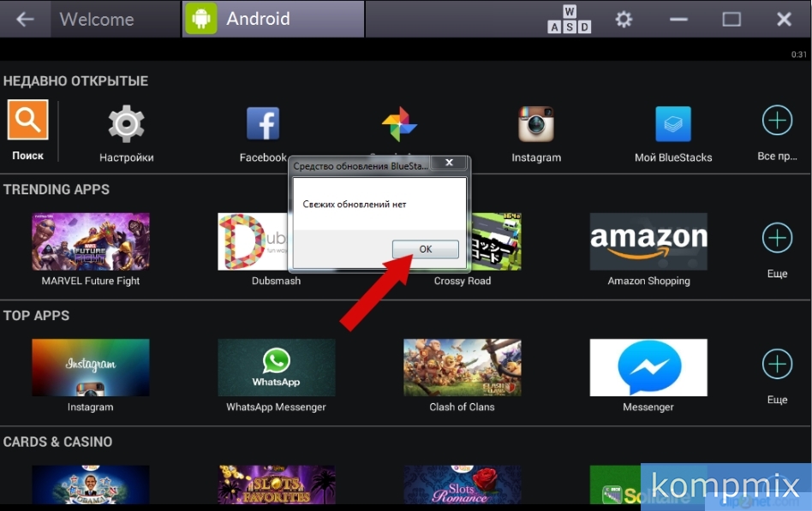Click the WhatsApp Messenger label text

tap(276, 407)
